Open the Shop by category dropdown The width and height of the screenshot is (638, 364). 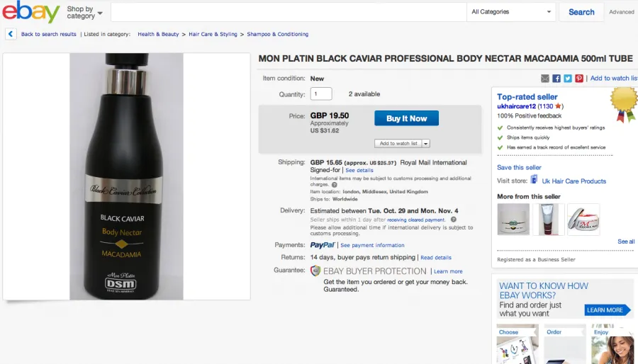pyautogui.click(x=84, y=13)
